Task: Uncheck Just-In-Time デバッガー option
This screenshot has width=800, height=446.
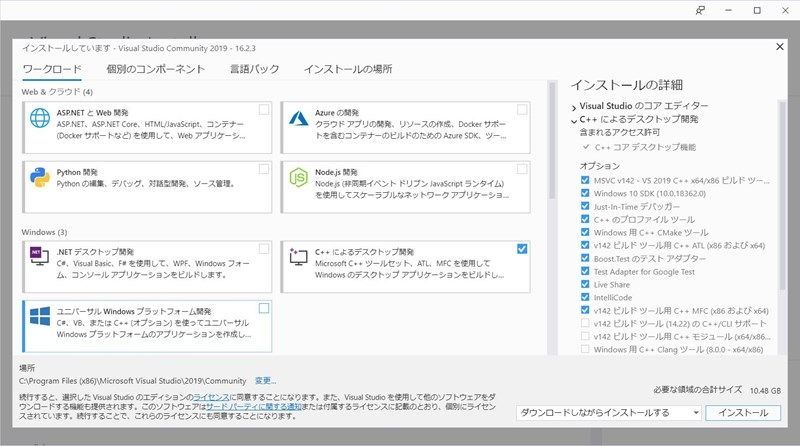Action: [585, 206]
